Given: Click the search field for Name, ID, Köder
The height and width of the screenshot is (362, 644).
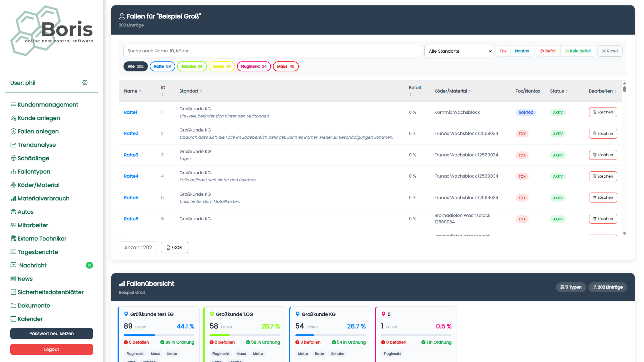Looking at the screenshot, I should pyautogui.click(x=273, y=51).
